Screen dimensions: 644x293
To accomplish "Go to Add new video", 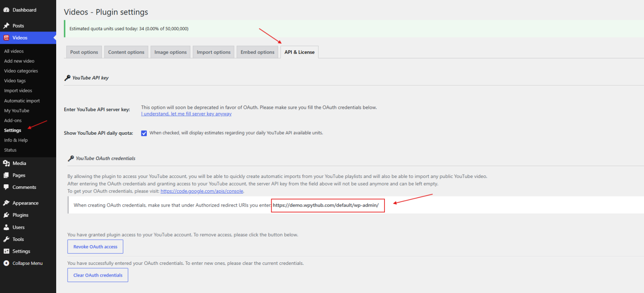I will pyautogui.click(x=19, y=61).
